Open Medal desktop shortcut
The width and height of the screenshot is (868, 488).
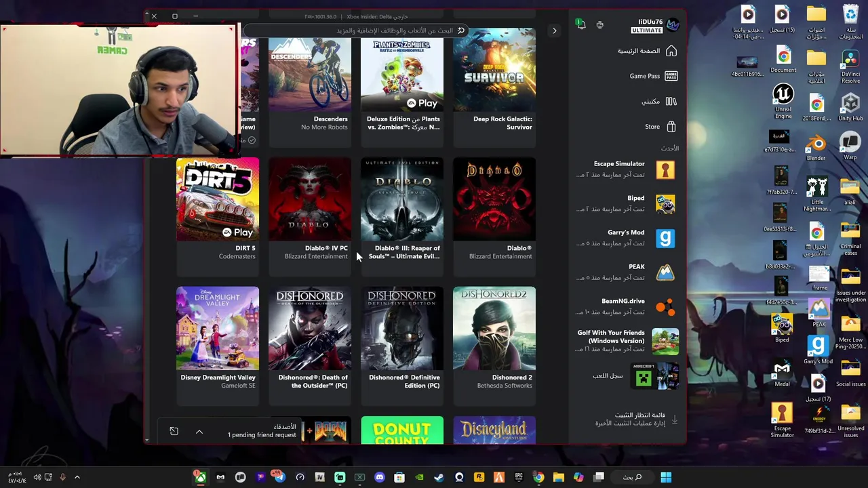click(782, 374)
